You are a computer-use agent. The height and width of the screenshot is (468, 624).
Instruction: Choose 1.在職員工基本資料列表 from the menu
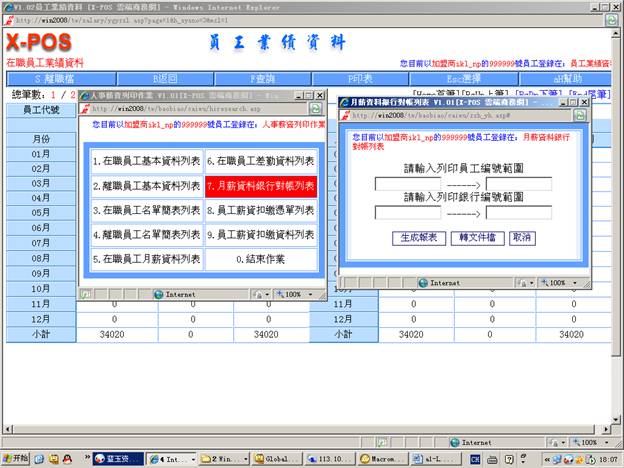click(146, 161)
